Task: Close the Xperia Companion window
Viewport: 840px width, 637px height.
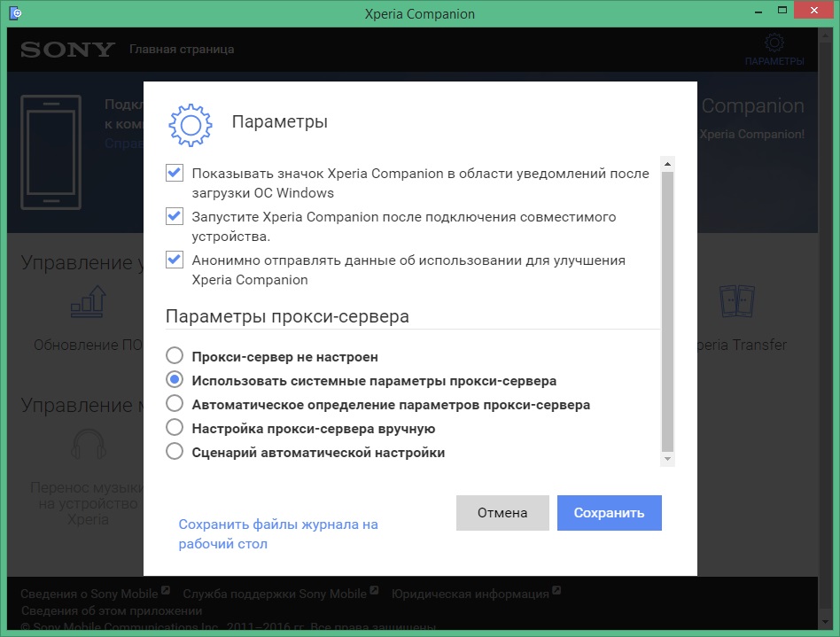Action: (x=813, y=11)
